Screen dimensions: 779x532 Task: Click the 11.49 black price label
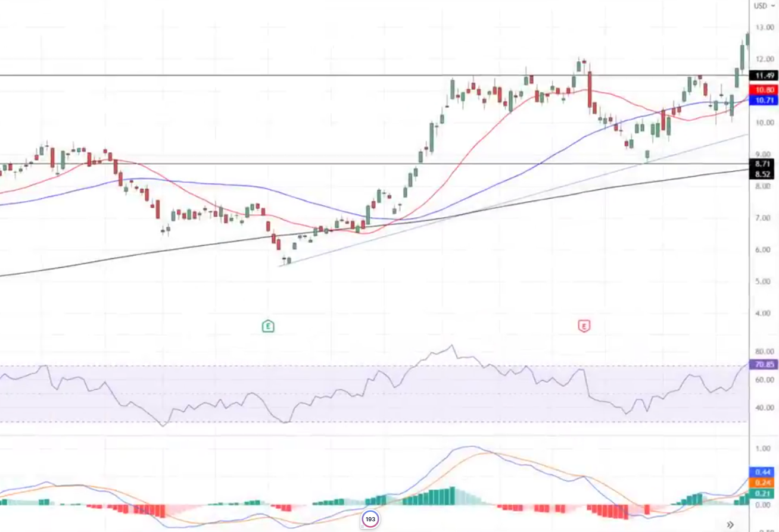point(764,76)
